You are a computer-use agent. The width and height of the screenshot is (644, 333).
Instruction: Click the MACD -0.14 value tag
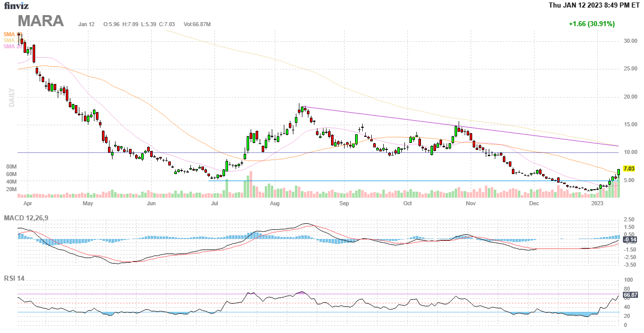(x=629, y=240)
